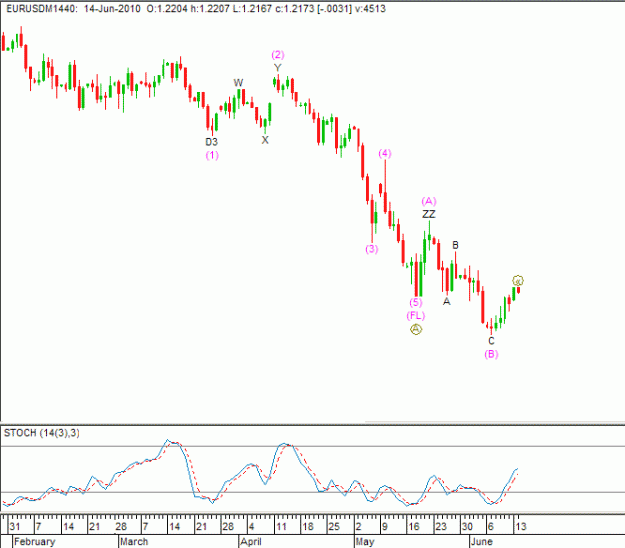
Task: Select the D3 label on the chart
Action: (211, 142)
